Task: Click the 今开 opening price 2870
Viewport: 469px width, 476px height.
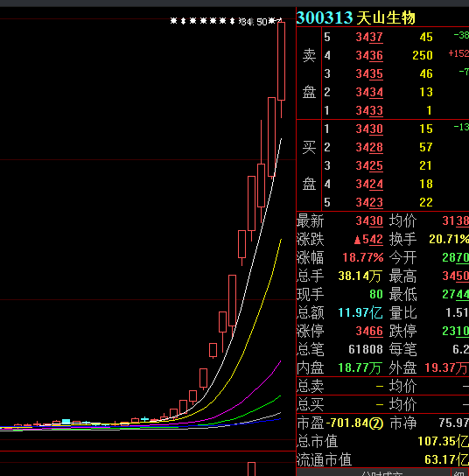Action: click(x=455, y=258)
